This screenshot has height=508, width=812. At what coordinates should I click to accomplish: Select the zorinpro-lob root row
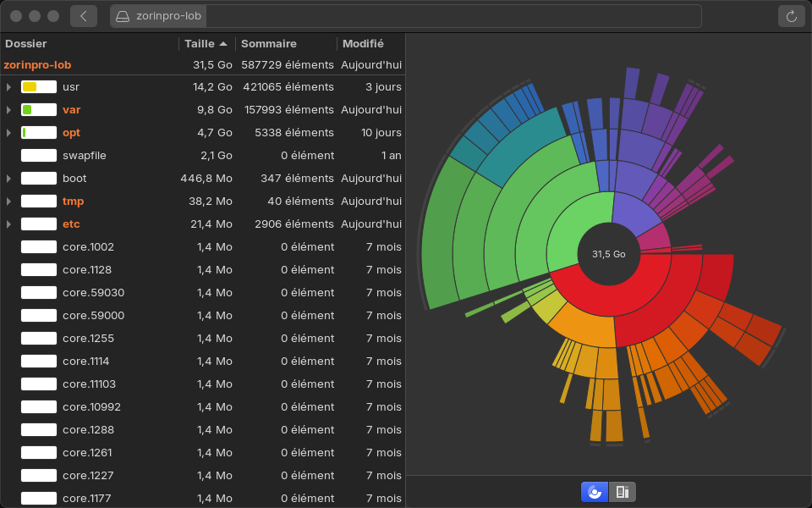(37, 64)
